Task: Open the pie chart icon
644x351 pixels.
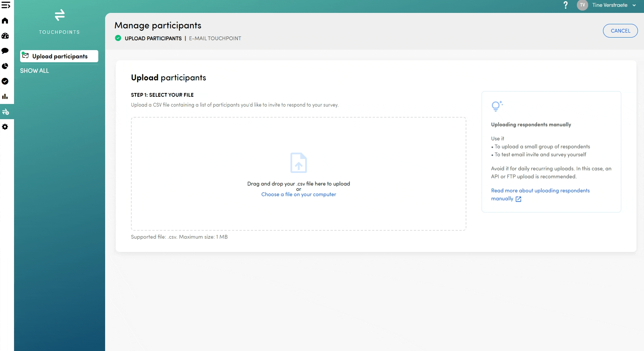Action: click(x=5, y=66)
